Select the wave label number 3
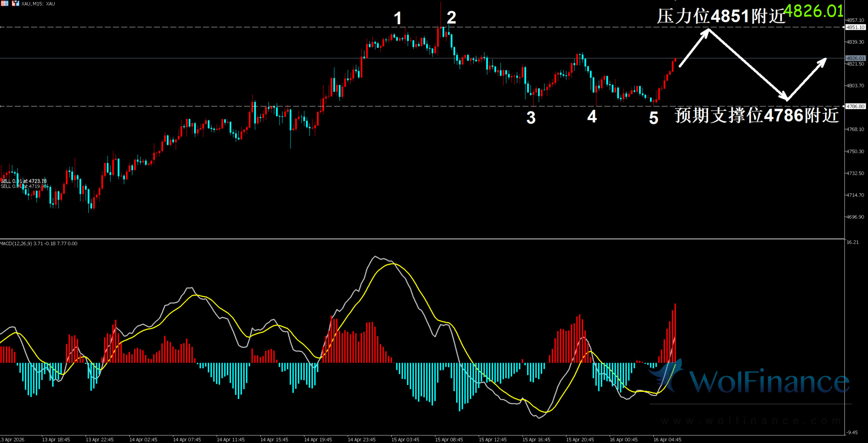Screen dimensions: 868x443 531,118
